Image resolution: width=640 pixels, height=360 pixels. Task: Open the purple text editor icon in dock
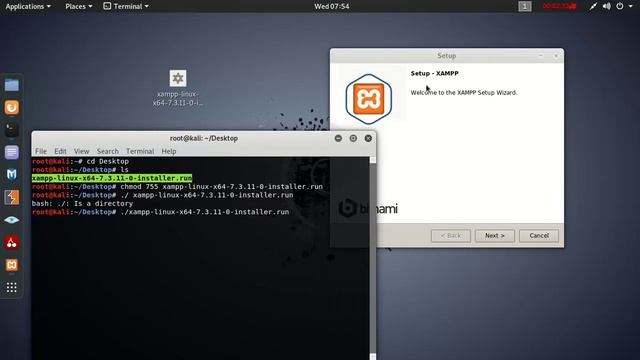(11, 152)
